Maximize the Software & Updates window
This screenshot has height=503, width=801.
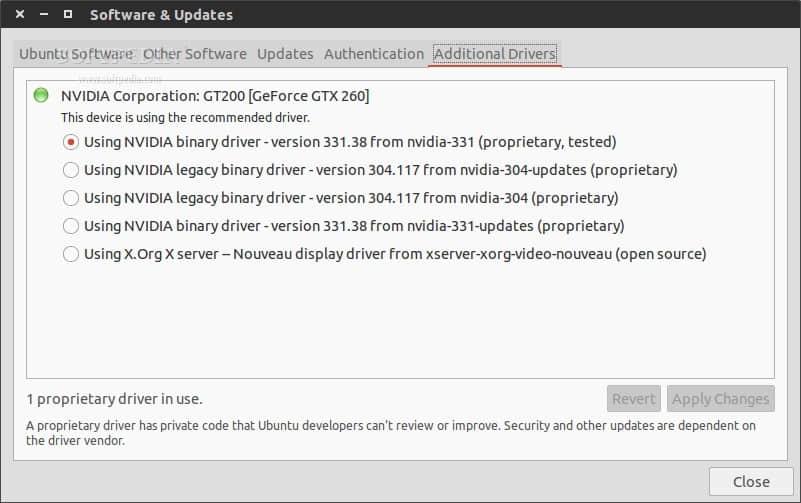67,15
